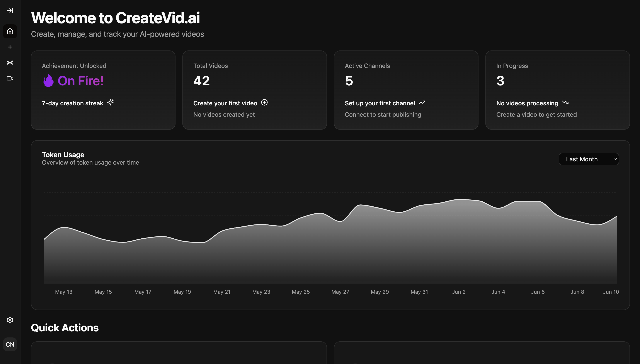Select the Achievement Unlocked card
The image size is (640, 364).
coord(103,90)
